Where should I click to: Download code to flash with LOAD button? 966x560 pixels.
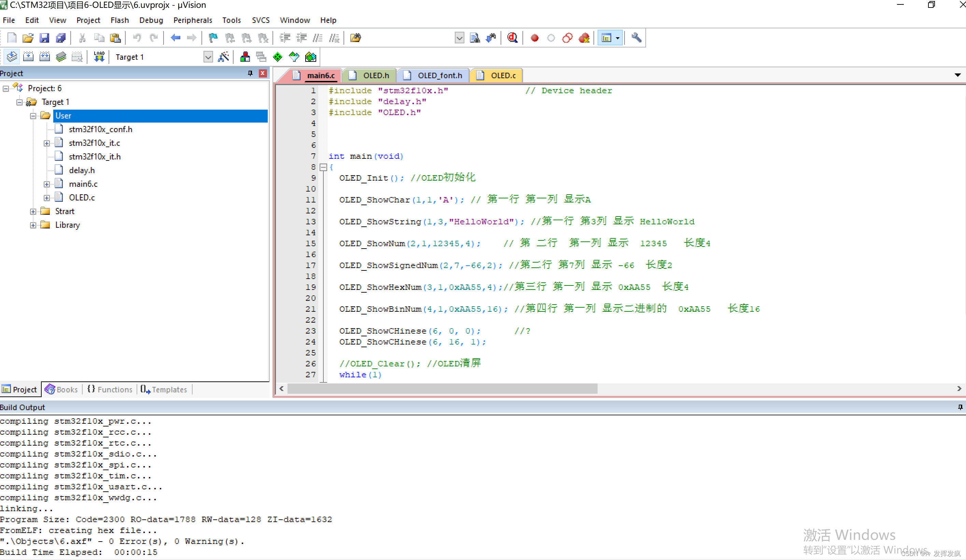pos(99,56)
